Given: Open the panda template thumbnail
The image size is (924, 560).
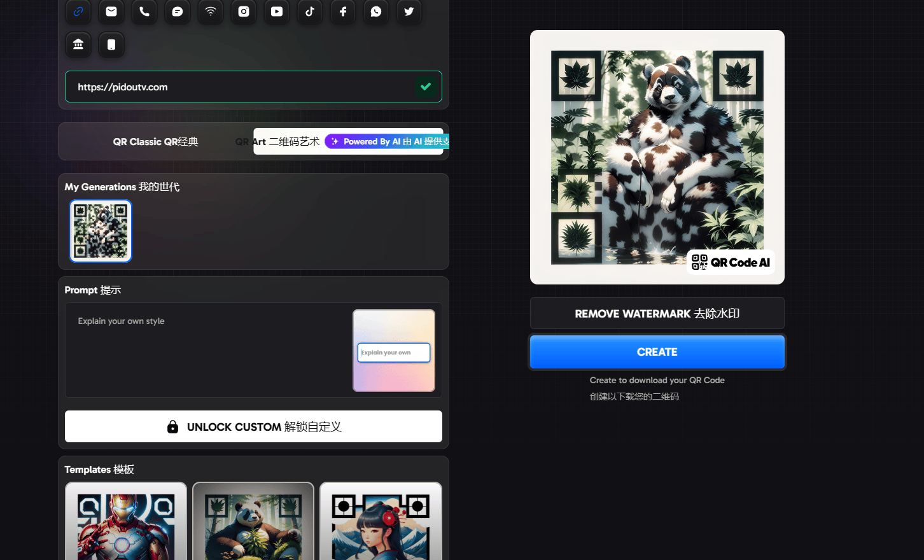Looking at the screenshot, I should point(253,521).
